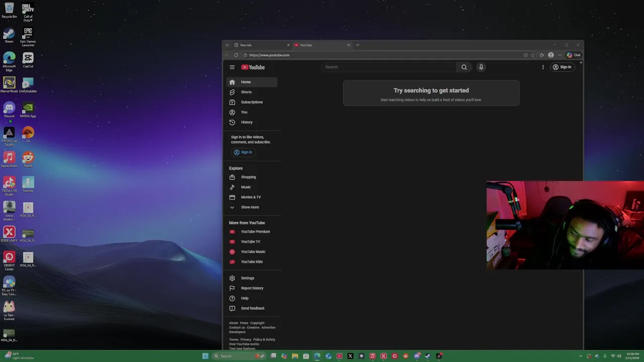Open Music under Explore
Image resolution: width=644 pixels, height=362 pixels.
click(252, 187)
